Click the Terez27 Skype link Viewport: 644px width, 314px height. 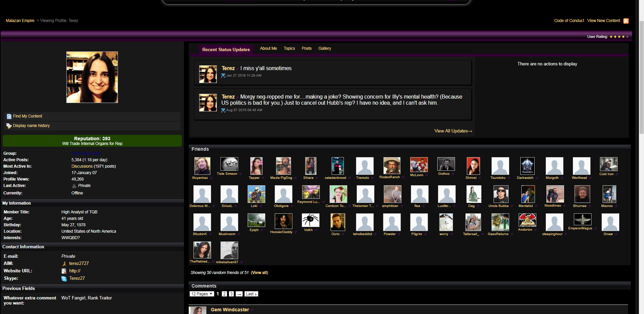coord(77,278)
